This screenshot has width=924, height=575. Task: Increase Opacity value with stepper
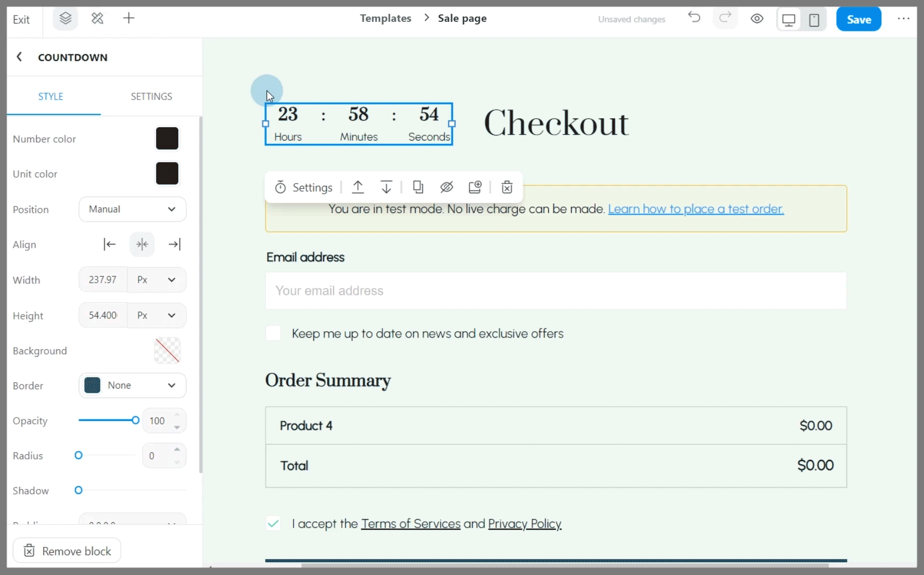(x=177, y=414)
